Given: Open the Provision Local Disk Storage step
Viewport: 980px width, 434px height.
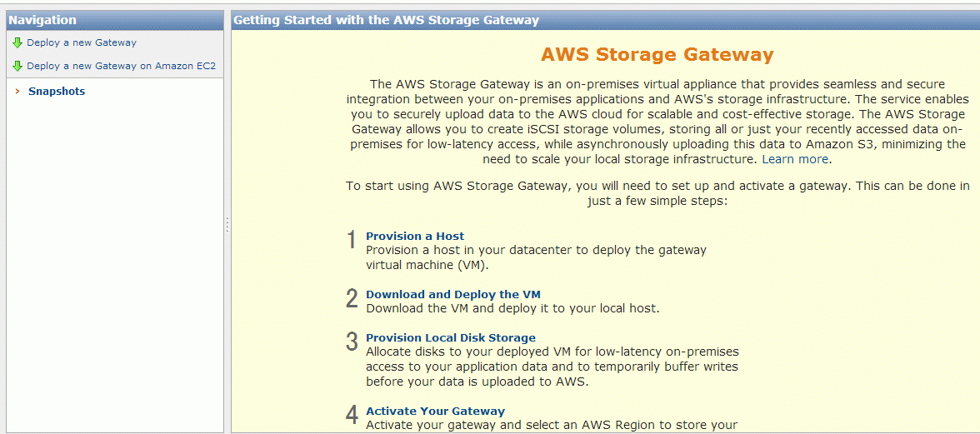Looking at the screenshot, I should tap(451, 338).
